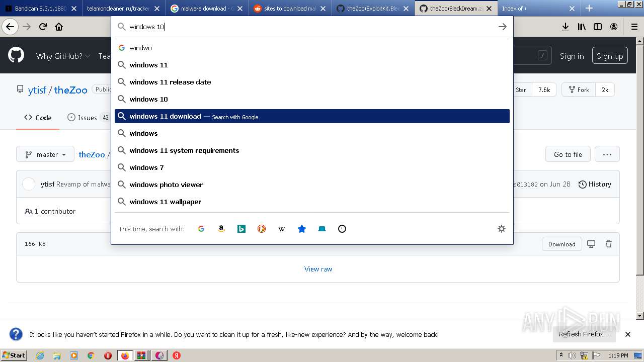Search bookmarks via the star icon
Screen dimensions: 644x362
click(x=302, y=229)
